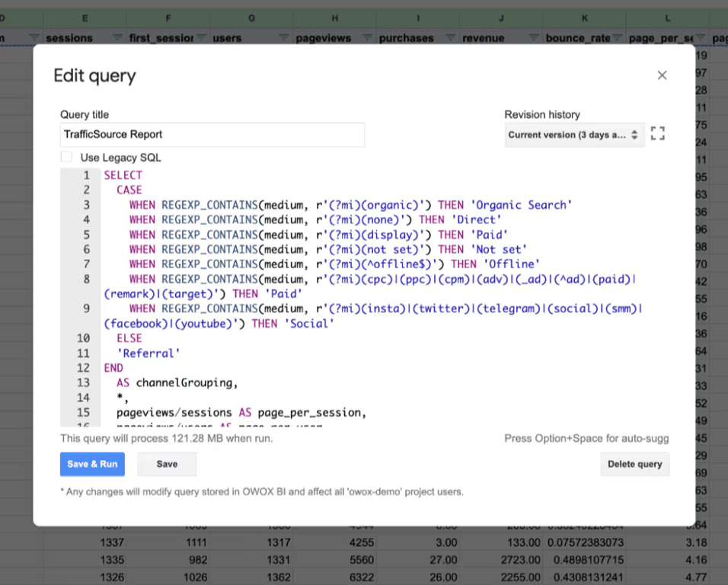The height and width of the screenshot is (585, 728).
Task: Click line number 8 in gutter
Action: (86, 279)
